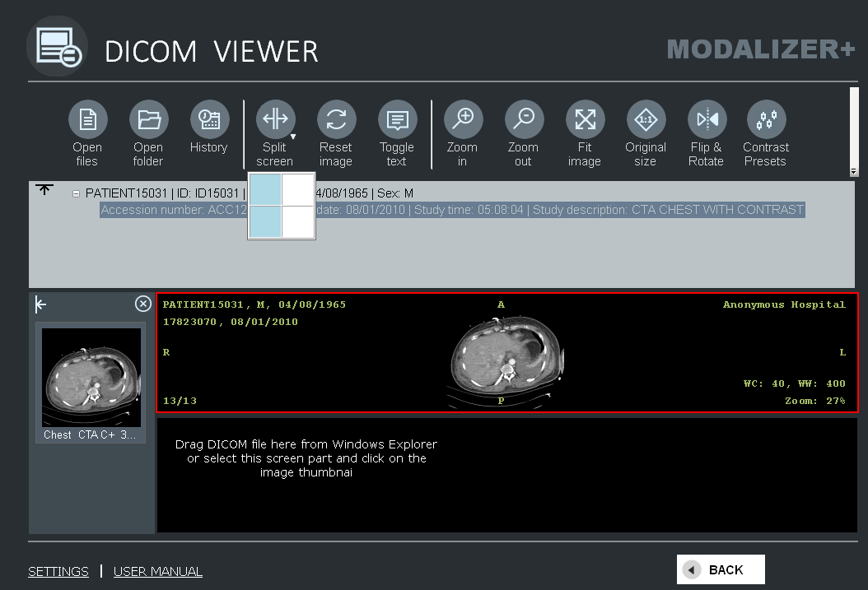Collapse the PATIENT15031 tree node

click(x=76, y=194)
